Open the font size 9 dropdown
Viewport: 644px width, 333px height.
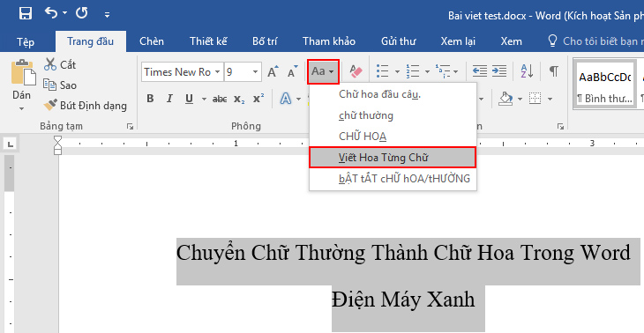(x=243, y=72)
